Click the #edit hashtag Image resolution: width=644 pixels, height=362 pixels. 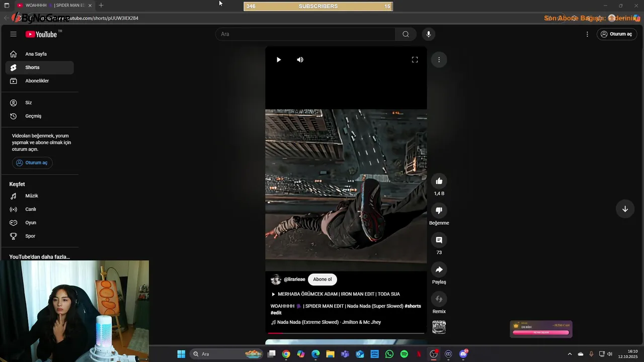pos(276,313)
